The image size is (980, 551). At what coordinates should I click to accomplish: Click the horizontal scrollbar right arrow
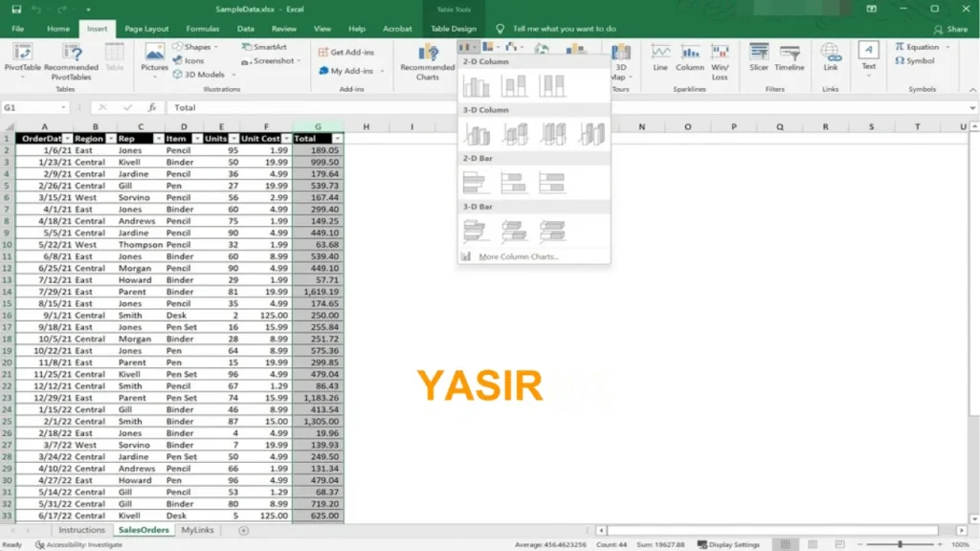coord(961,530)
